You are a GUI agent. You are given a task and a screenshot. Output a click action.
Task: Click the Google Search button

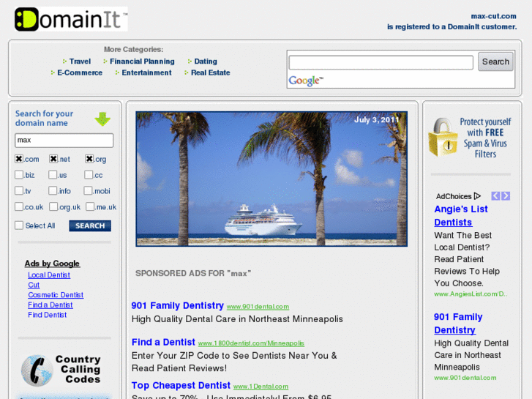click(495, 61)
